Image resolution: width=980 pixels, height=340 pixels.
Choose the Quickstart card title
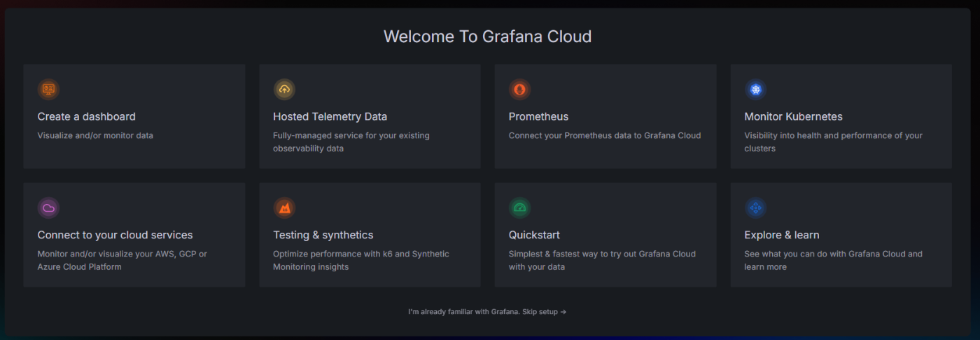tap(534, 235)
